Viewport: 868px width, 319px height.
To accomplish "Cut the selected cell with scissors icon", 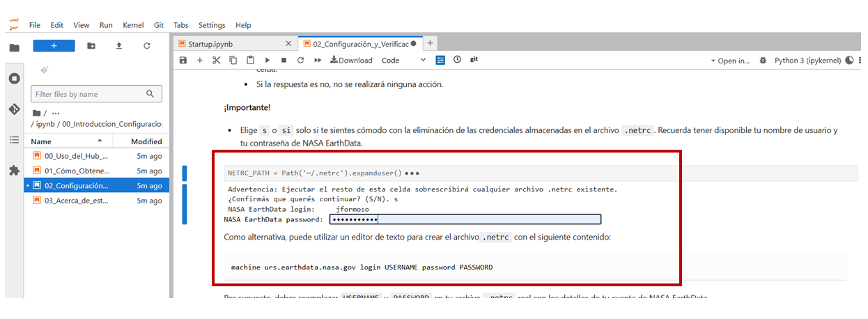I will coord(216,61).
